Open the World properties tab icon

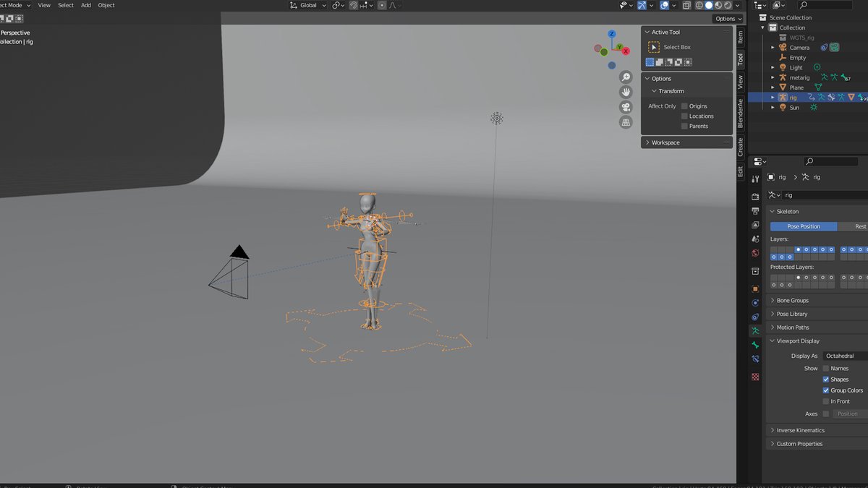[755, 253]
